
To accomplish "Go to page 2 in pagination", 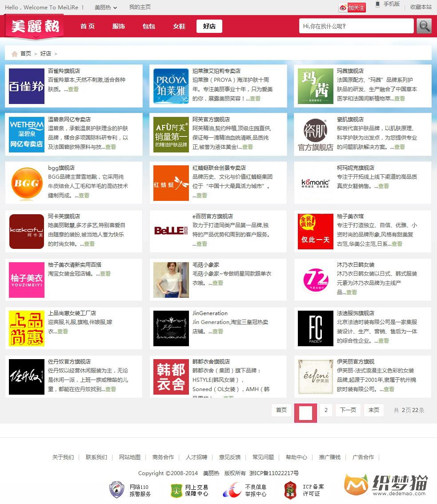I will pyautogui.click(x=326, y=410).
